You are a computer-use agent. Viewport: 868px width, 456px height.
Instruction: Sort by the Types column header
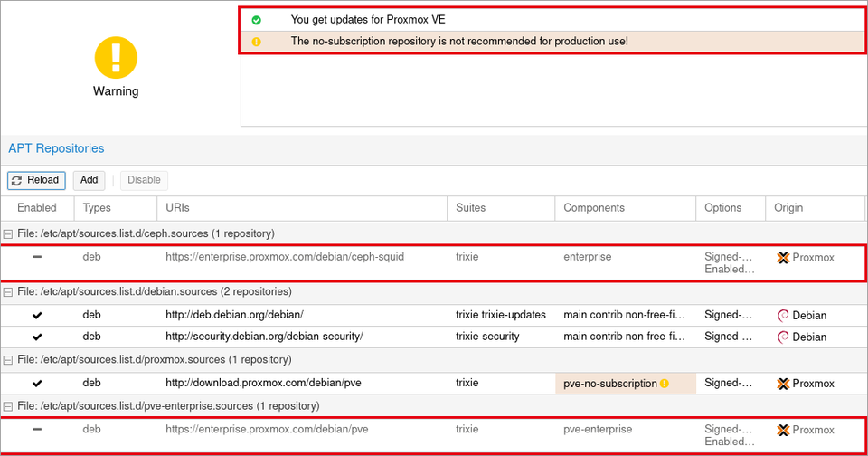point(116,208)
